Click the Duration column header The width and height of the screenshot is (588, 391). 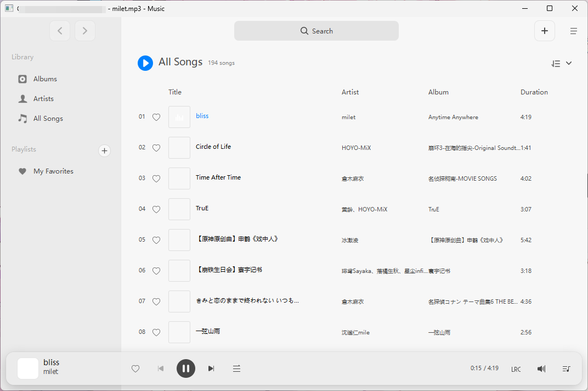click(x=534, y=92)
